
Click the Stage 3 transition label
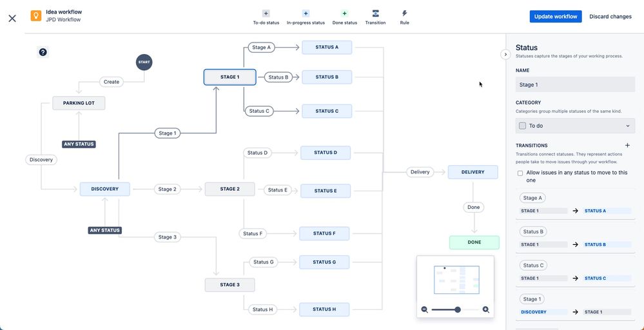pyautogui.click(x=167, y=237)
